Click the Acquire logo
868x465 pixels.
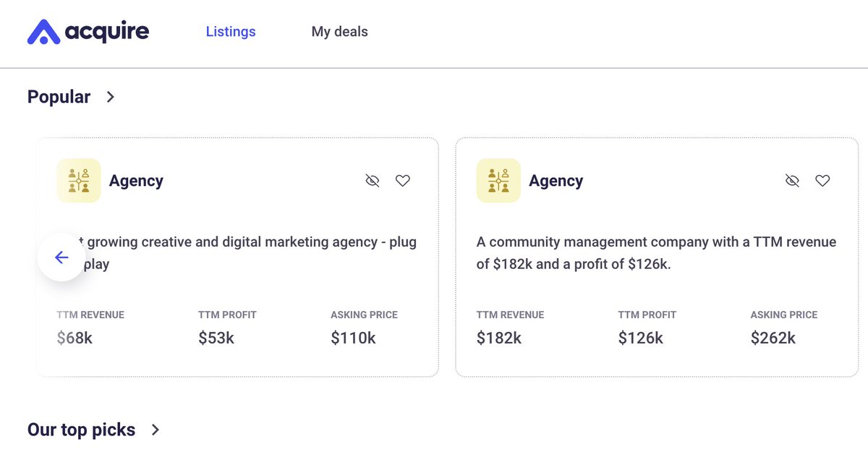pyautogui.click(x=88, y=32)
